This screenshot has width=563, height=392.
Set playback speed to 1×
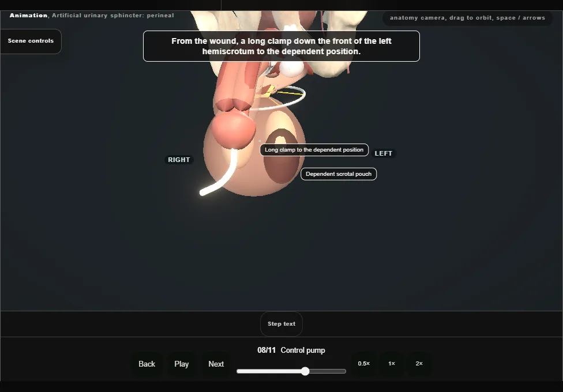coord(392,364)
